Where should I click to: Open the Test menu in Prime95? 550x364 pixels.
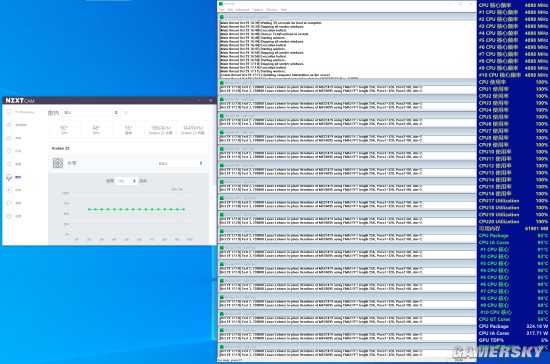[x=222, y=9]
